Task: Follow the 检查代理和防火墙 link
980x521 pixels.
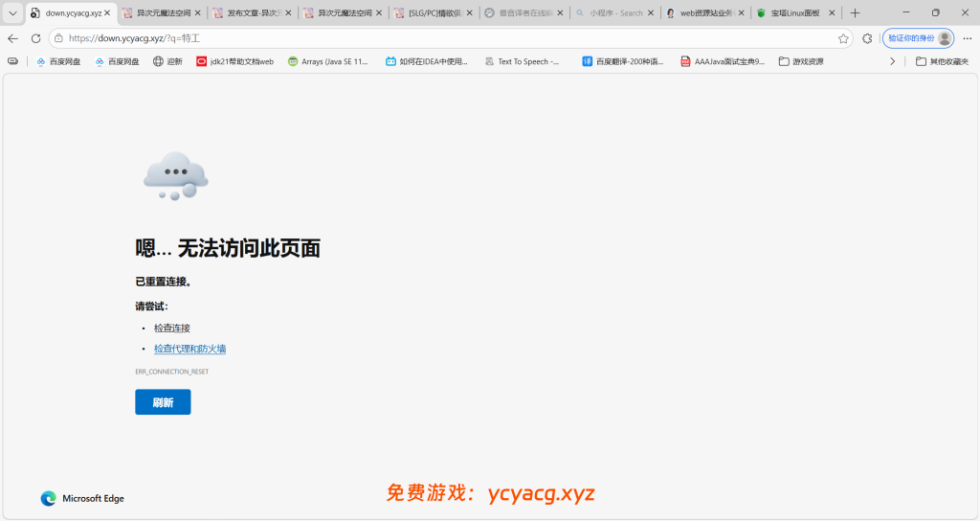Action: 189,349
